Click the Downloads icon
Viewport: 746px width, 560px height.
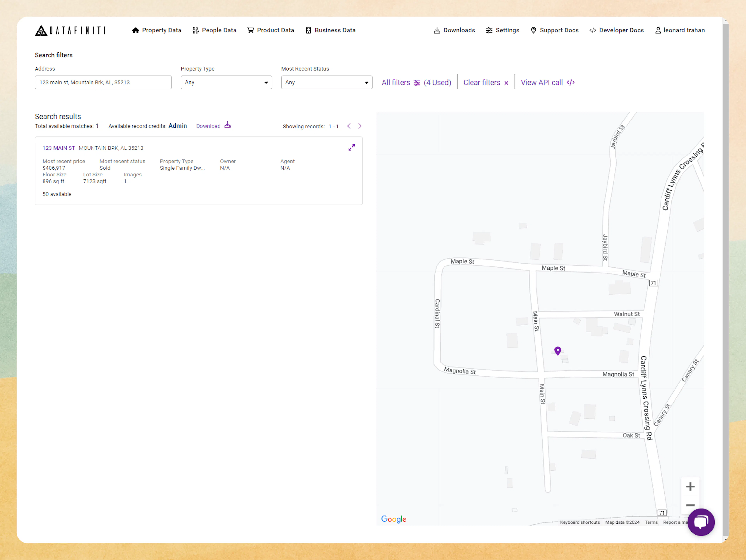pyautogui.click(x=437, y=30)
